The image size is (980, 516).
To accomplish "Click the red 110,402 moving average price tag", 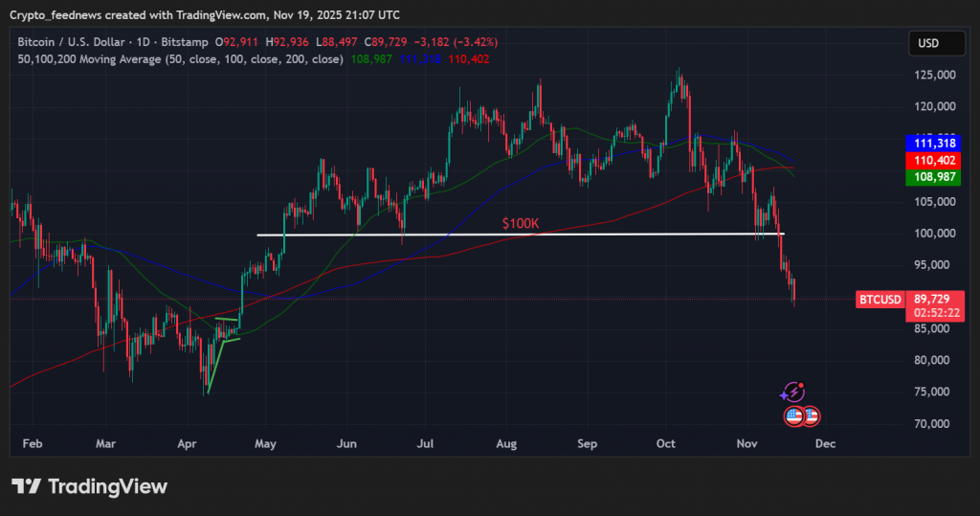I will click(x=933, y=160).
